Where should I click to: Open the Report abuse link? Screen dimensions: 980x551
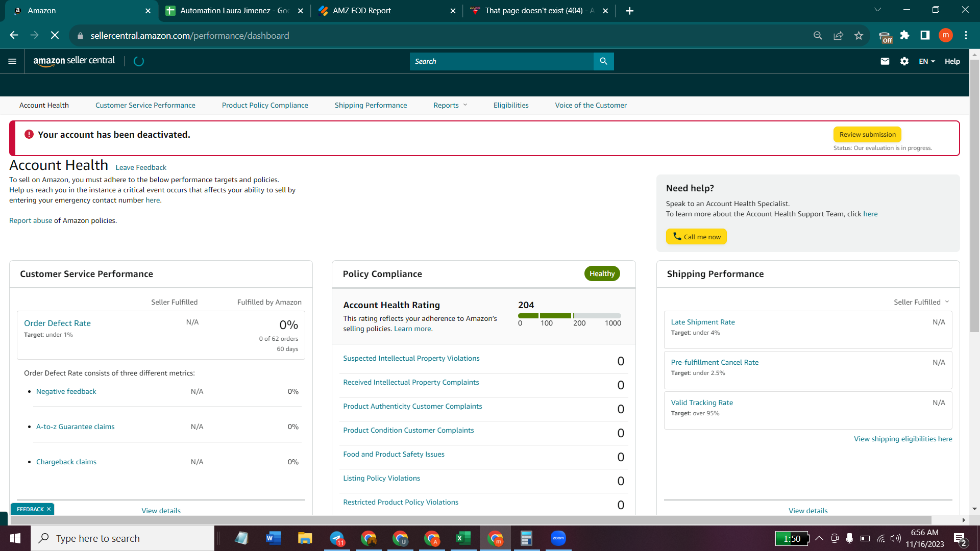click(x=31, y=220)
